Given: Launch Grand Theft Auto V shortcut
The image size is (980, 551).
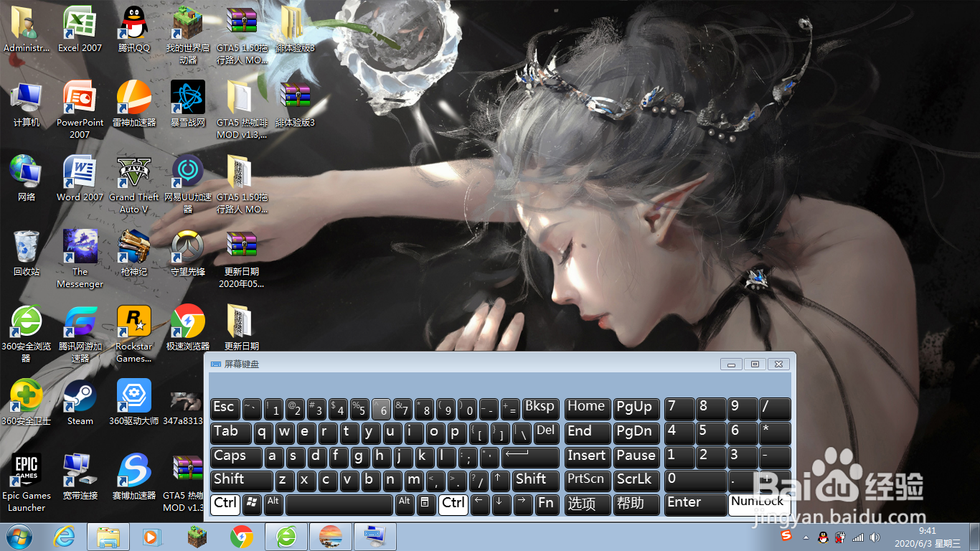Looking at the screenshot, I should click(x=134, y=184).
